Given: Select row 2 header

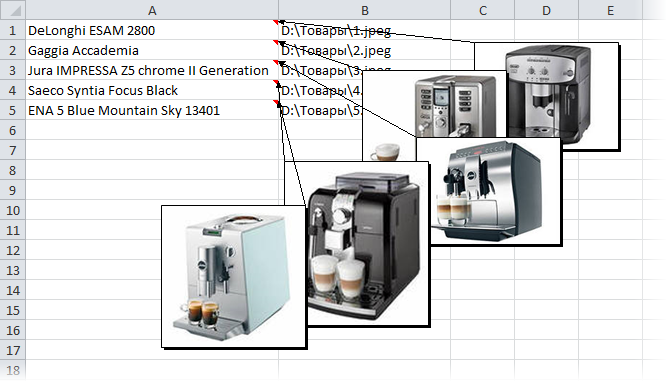Looking at the screenshot, I should [x=13, y=50].
